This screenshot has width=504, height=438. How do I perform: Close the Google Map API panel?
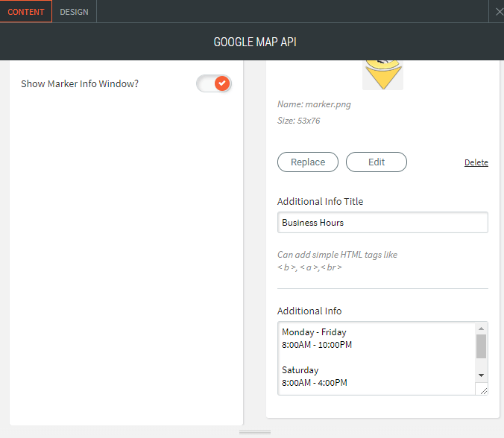pyautogui.click(x=499, y=11)
